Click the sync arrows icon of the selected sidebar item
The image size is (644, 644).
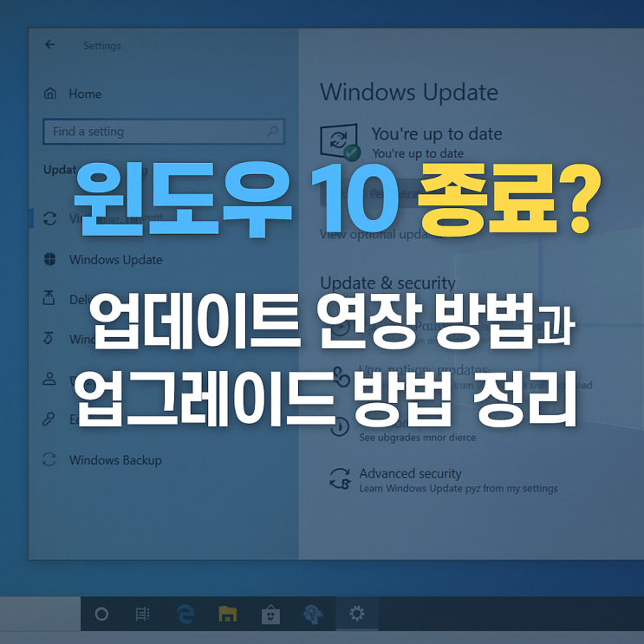50,218
